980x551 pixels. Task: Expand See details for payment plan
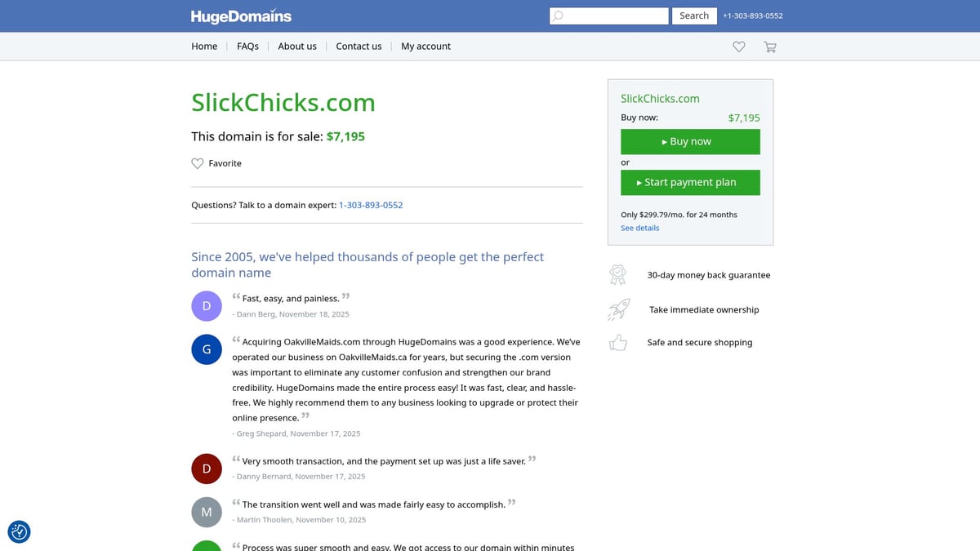(639, 228)
